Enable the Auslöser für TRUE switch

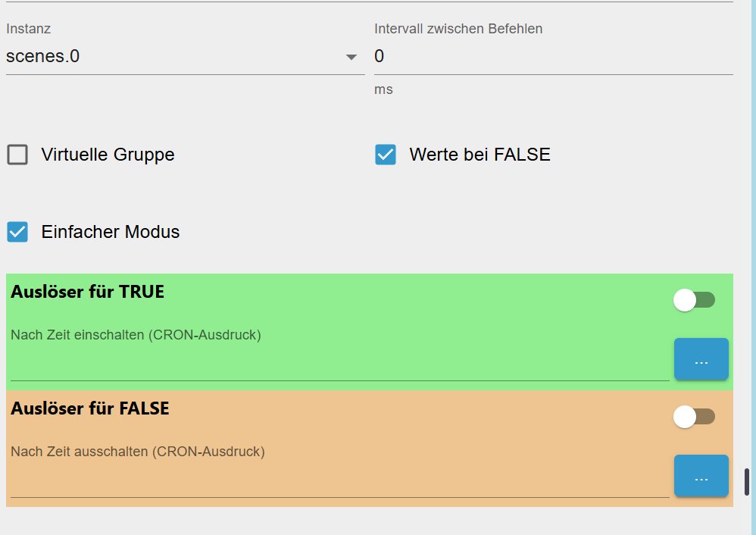(x=694, y=300)
